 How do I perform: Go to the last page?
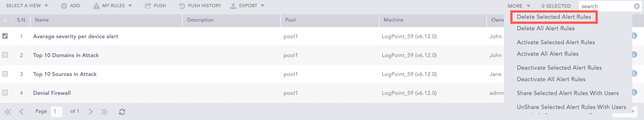pos(105,112)
